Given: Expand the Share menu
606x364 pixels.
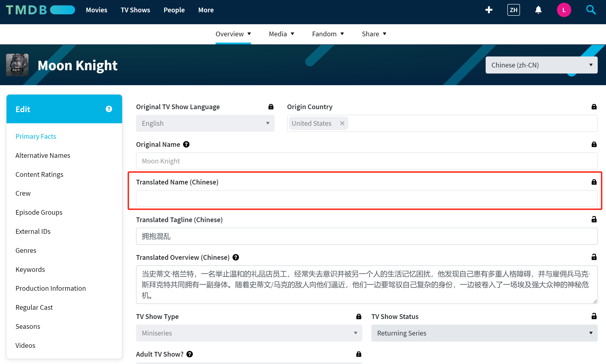Looking at the screenshot, I should tap(374, 34).
